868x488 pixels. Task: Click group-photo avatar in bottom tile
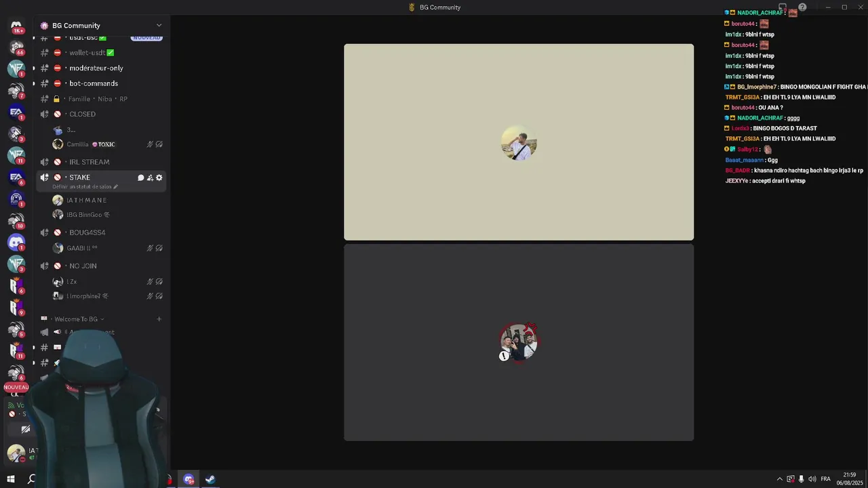point(519,342)
